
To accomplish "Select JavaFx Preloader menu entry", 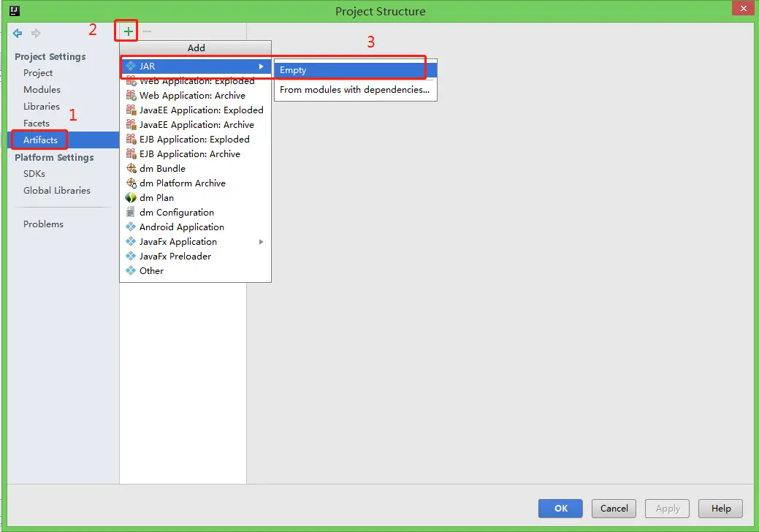I will 196,256.
